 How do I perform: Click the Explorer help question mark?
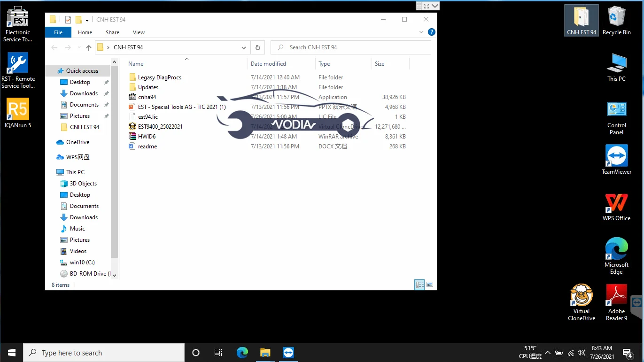[431, 32]
